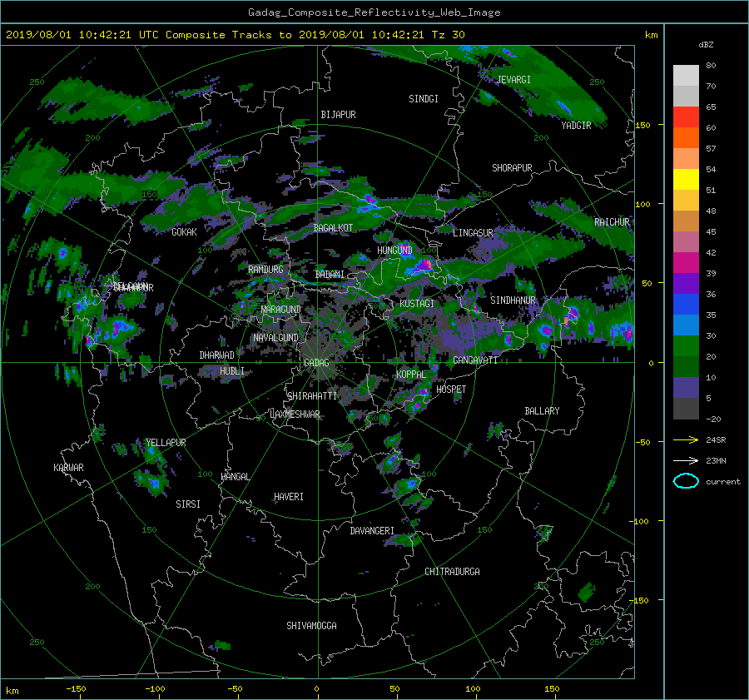Click the KARWAR city label
Viewport: 749px width, 700px height.
68,468
